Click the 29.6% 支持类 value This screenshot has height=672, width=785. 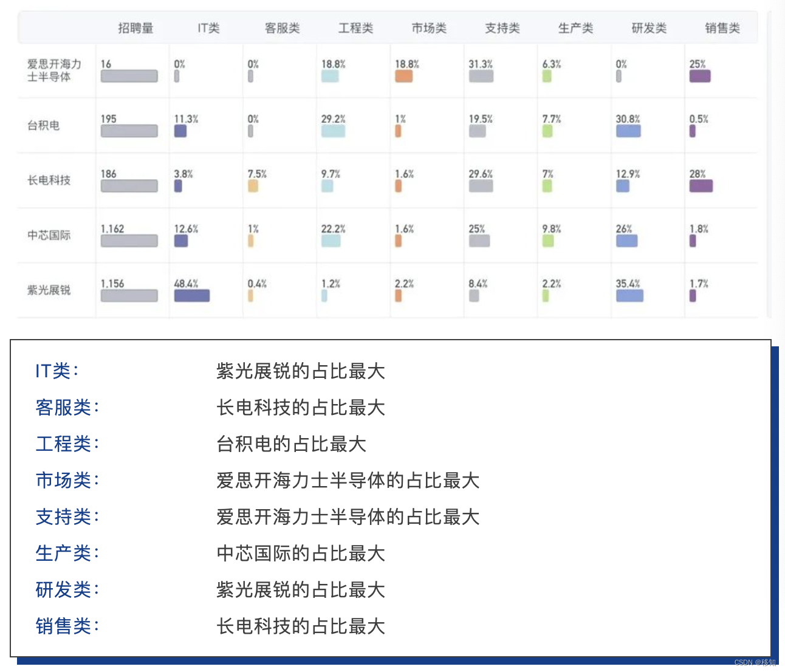(481, 174)
